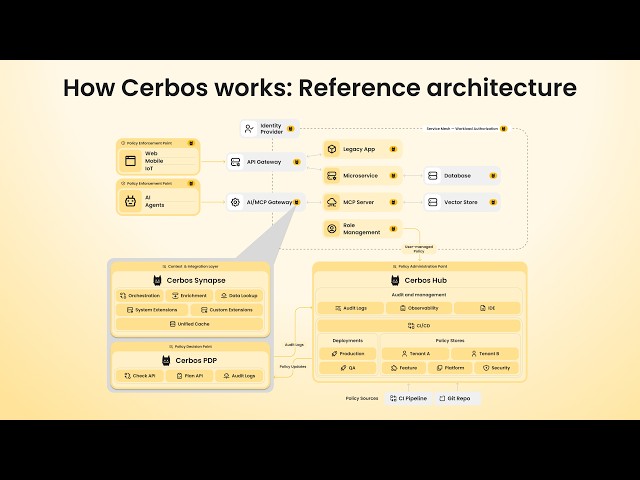Click the MCP Server cloud icon

332,202
